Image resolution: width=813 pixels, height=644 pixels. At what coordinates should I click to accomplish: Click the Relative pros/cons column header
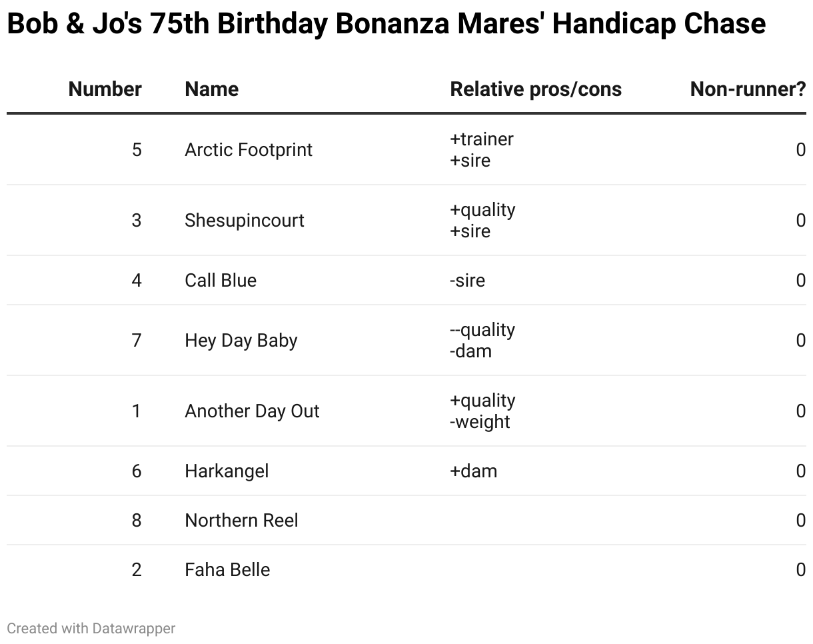point(536,89)
